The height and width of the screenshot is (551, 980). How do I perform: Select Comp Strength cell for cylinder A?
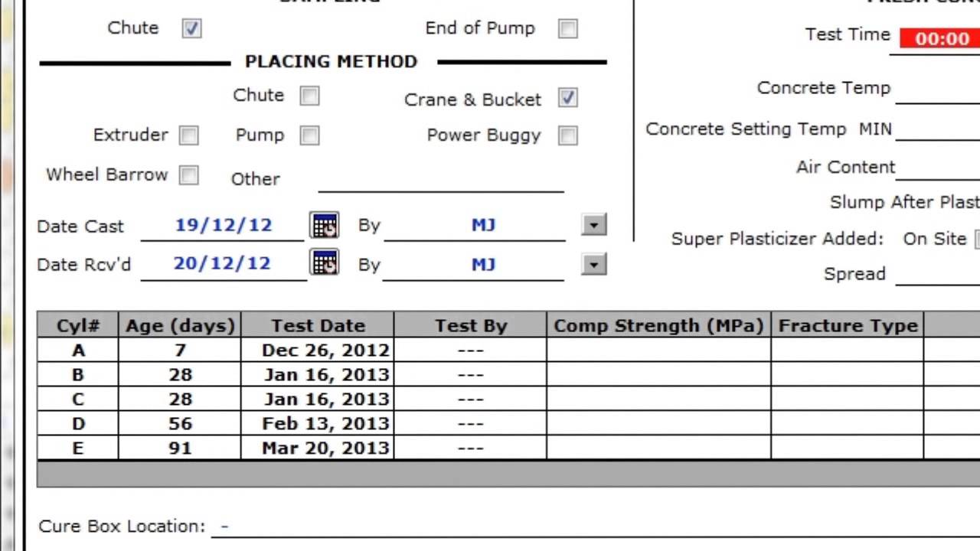click(x=658, y=350)
